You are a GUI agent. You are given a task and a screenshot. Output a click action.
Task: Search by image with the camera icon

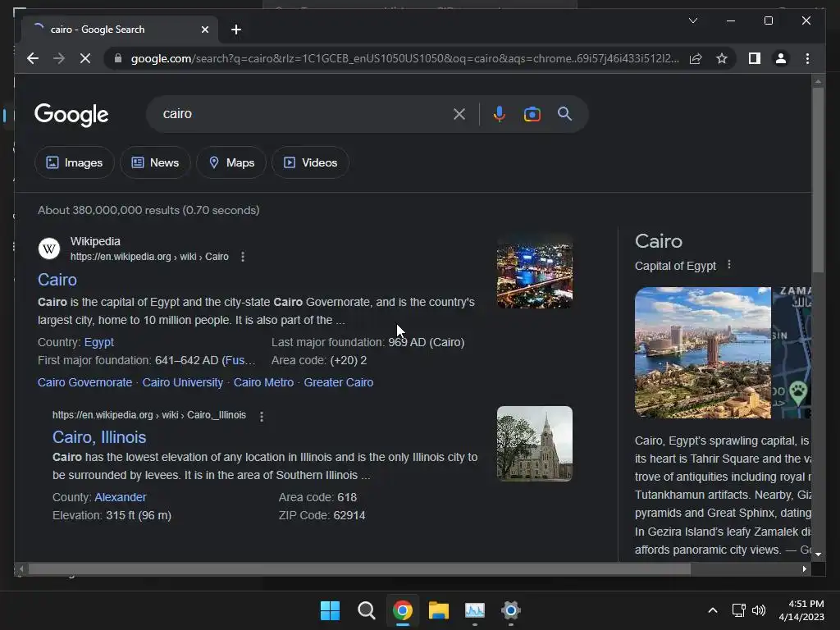532,114
